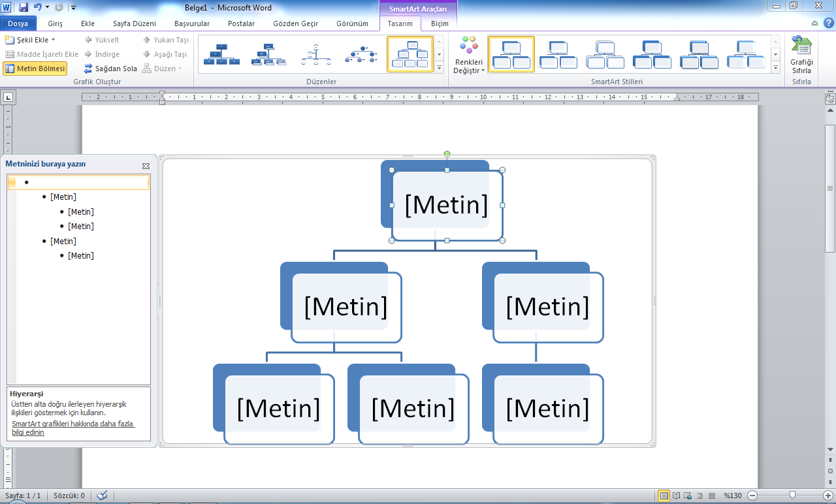This screenshot has height=504, width=836.
Task: Select the highlighted Hiyerarşi layout thumbnail
Action: 410,54
